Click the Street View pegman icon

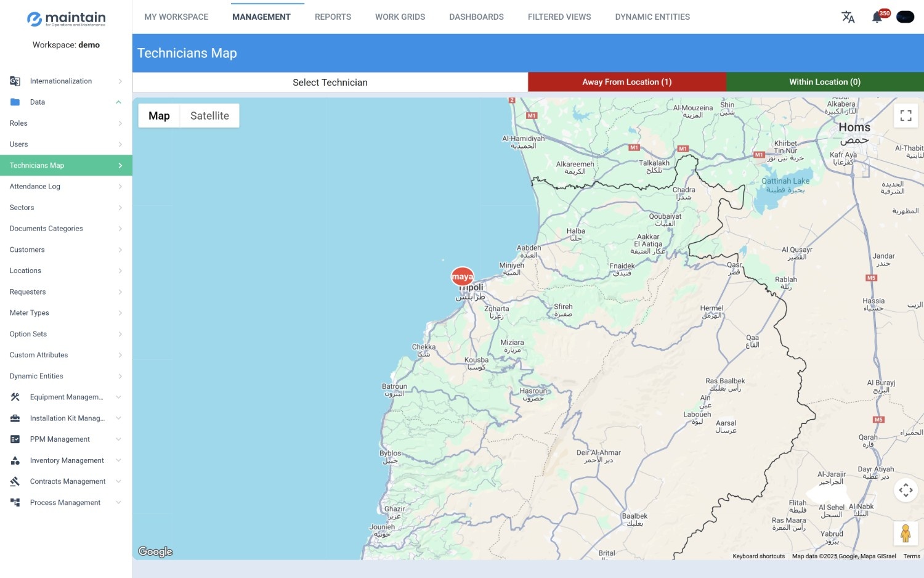(x=906, y=534)
